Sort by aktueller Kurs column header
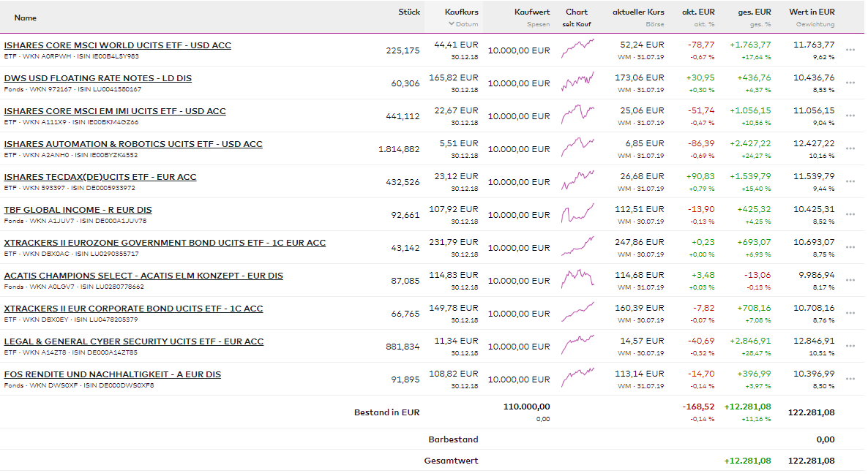Image resolution: width=868 pixels, height=476 pixels. coord(638,12)
